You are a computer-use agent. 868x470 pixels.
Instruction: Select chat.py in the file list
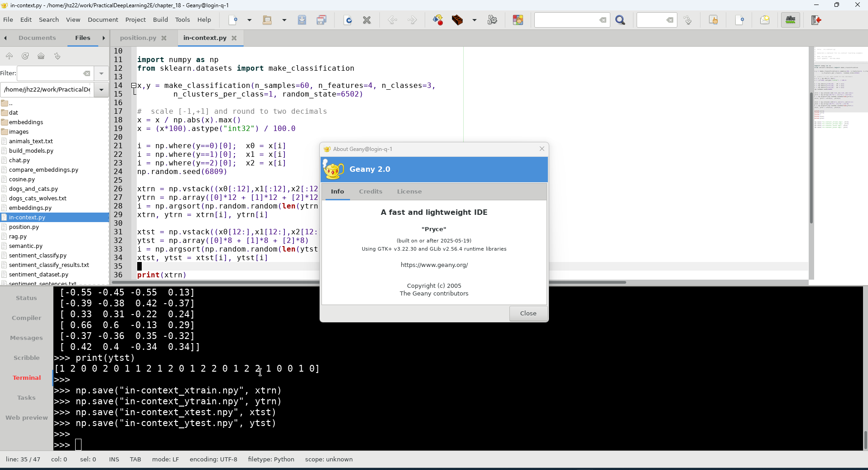click(x=19, y=160)
